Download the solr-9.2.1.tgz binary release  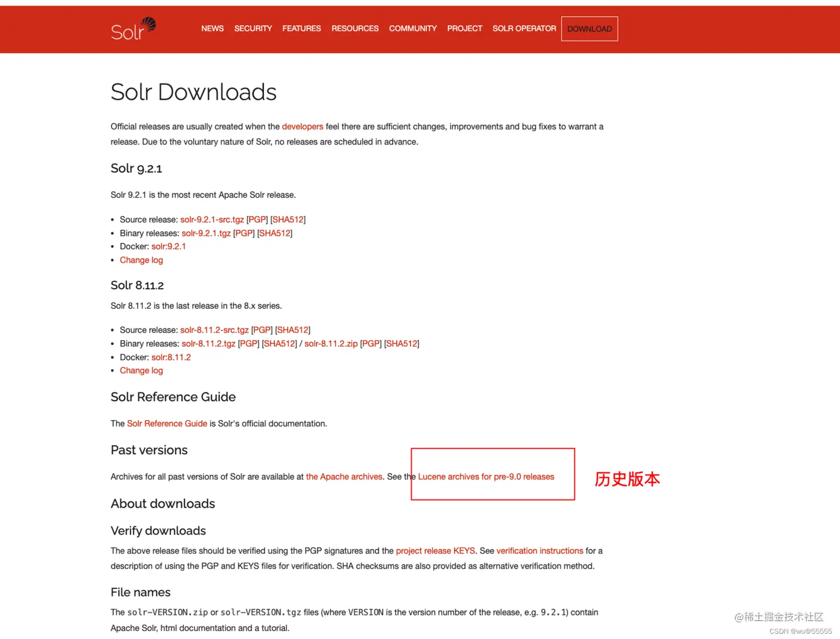point(206,233)
